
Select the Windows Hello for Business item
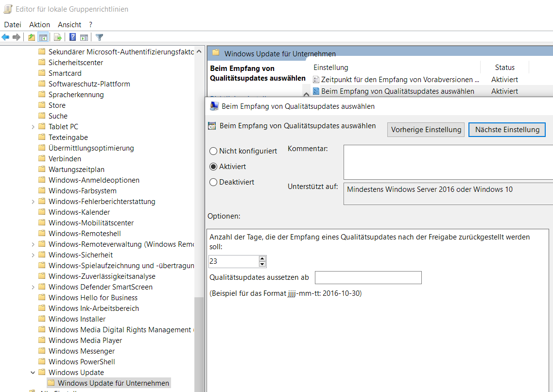(93, 298)
